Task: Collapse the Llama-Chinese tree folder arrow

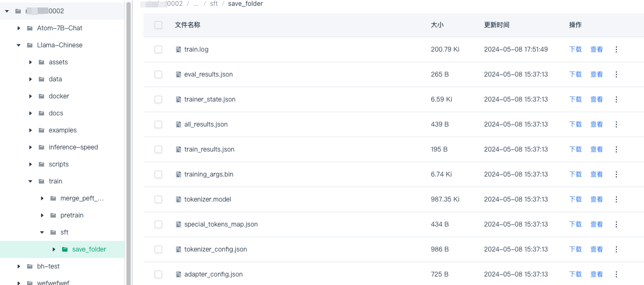Action: tap(19, 45)
